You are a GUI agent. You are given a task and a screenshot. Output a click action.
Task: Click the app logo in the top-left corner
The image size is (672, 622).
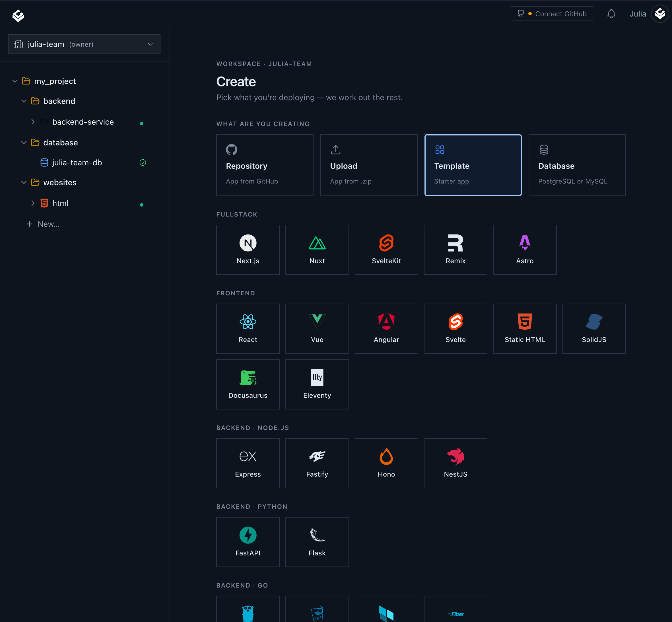[x=18, y=15]
